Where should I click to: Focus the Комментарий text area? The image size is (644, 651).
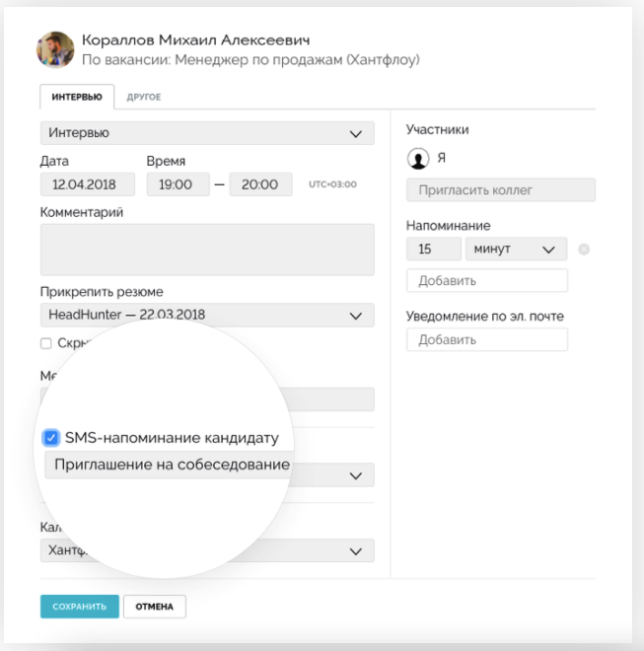tap(207, 250)
